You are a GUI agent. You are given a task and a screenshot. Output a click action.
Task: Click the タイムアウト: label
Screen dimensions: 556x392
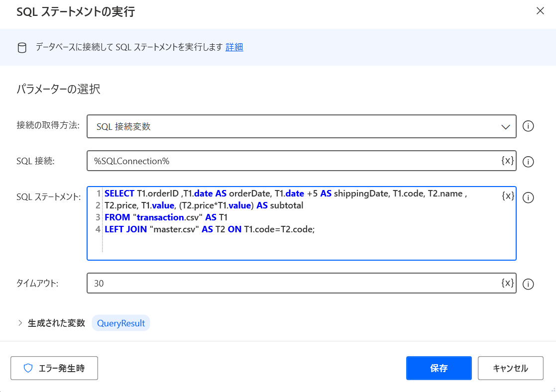click(37, 283)
